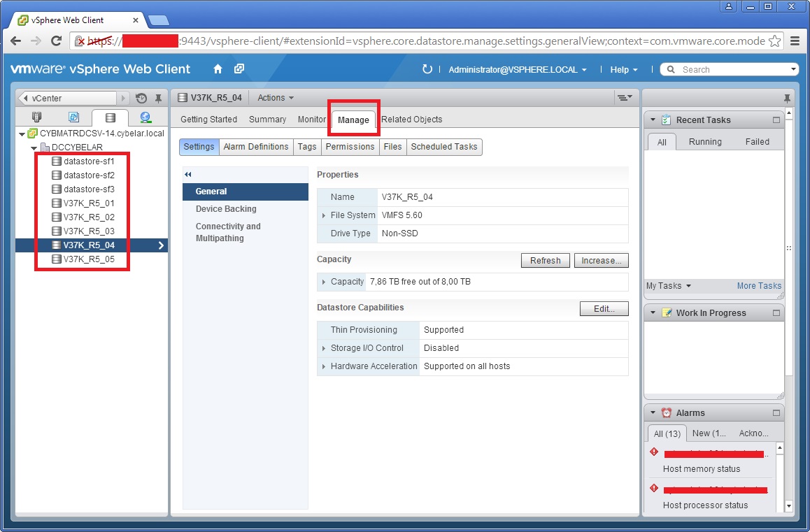810x532 pixels.
Task: Click the Host memory status alarm icon
Action: (654, 452)
